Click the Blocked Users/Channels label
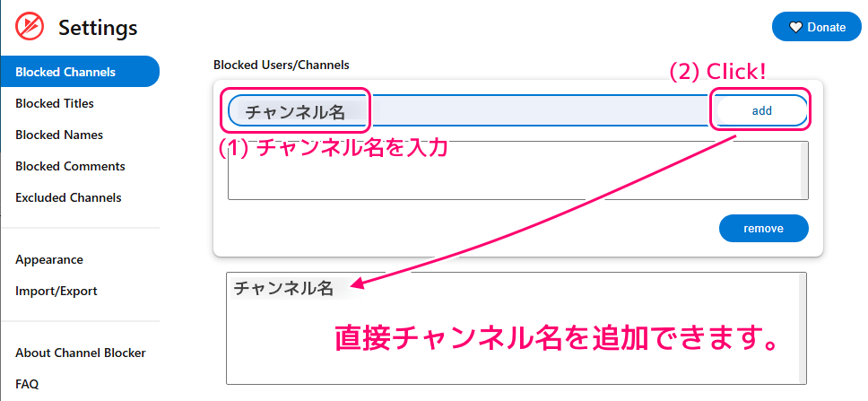 (282, 65)
